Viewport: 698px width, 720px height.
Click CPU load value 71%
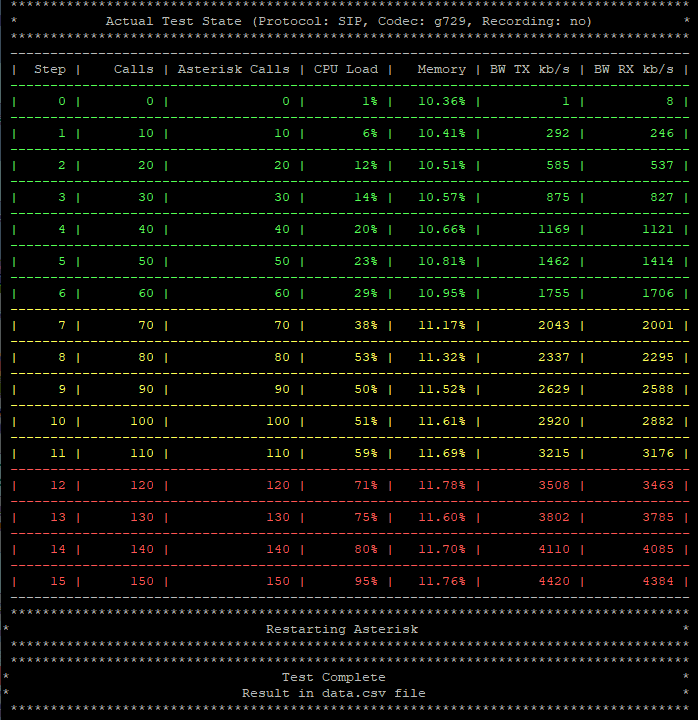(366, 485)
